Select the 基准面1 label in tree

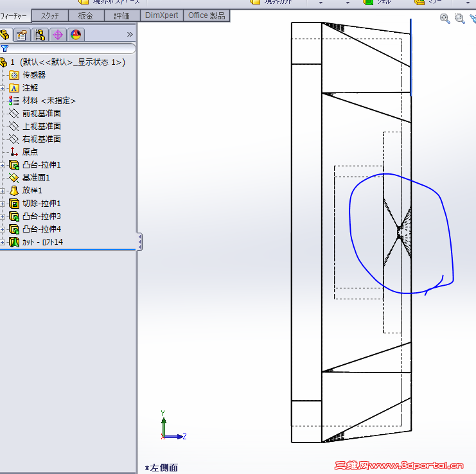pyautogui.click(x=36, y=177)
